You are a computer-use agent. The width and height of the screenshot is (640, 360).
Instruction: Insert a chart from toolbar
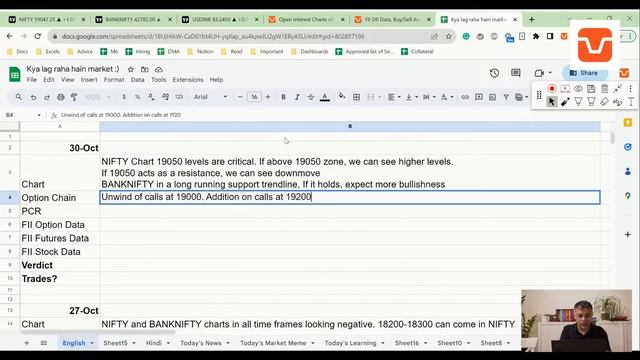(x=493, y=97)
